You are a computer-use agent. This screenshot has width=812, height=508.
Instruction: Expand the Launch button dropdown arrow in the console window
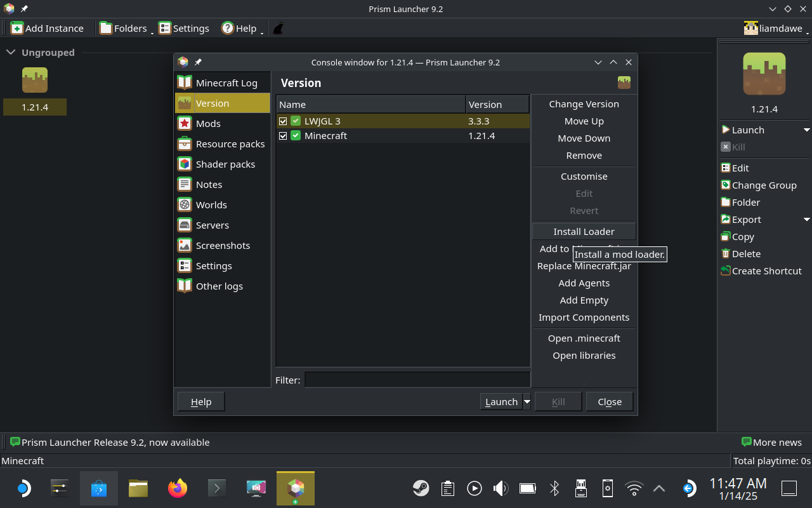527,402
